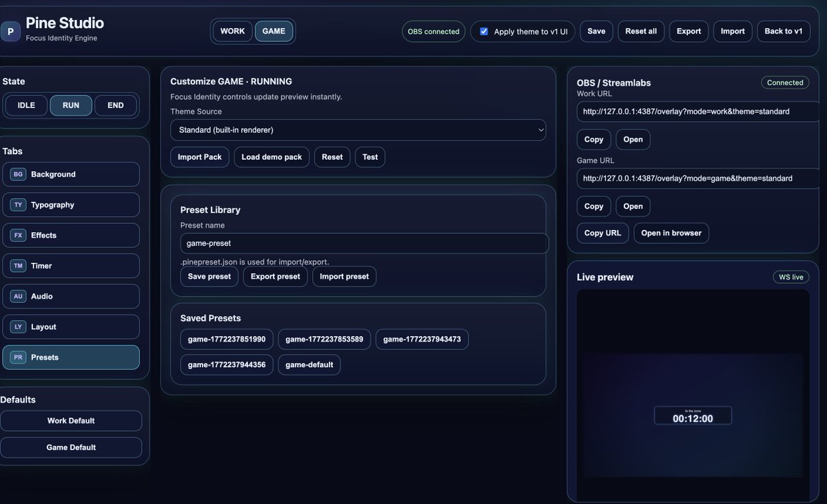Apply the Work Default

pos(71,421)
